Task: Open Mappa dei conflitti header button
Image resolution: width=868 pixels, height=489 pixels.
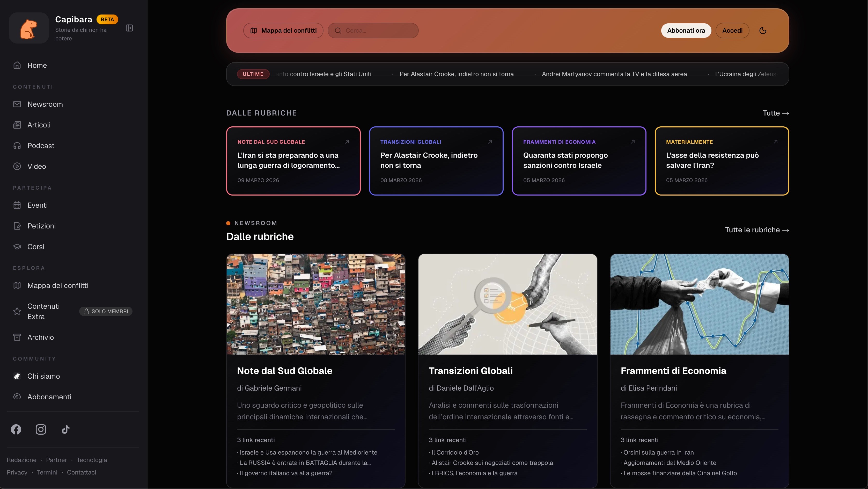Action: point(283,31)
